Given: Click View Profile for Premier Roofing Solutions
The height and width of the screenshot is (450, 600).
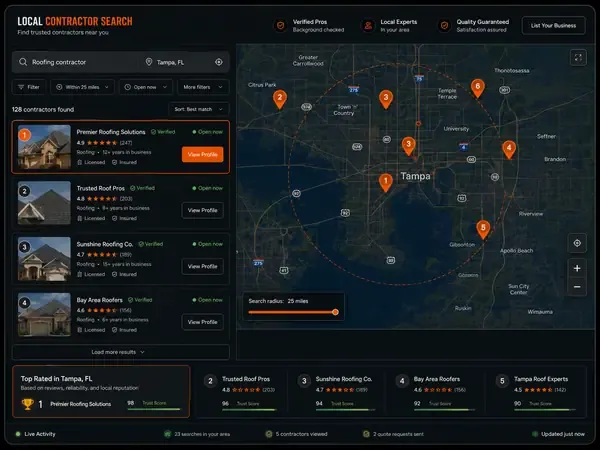Looking at the screenshot, I should point(202,155).
